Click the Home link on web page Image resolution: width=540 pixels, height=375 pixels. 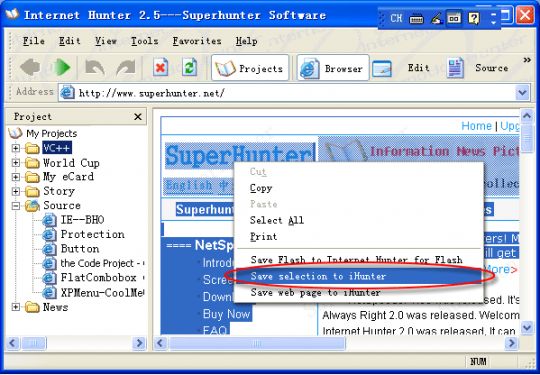476,126
